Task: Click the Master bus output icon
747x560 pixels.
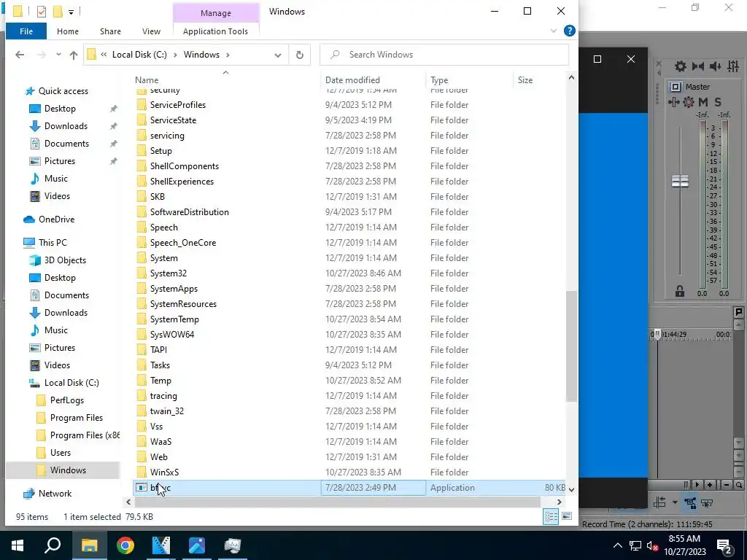Action: 676,87
